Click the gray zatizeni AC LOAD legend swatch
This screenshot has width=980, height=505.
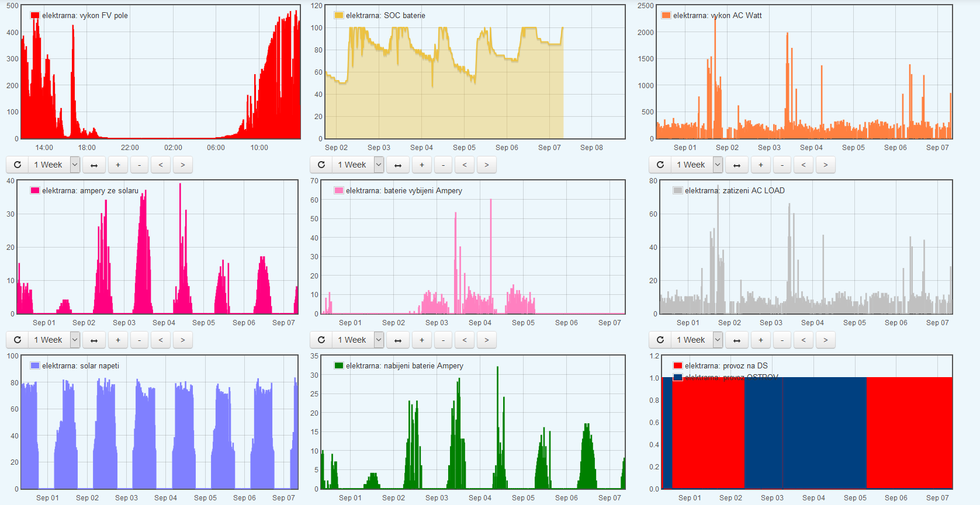pyautogui.click(x=678, y=190)
